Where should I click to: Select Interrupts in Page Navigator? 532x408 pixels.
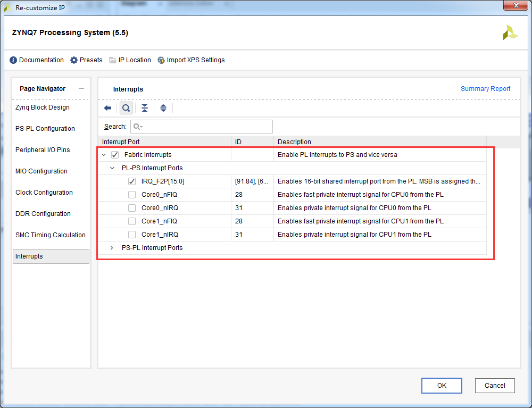[51, 256]
